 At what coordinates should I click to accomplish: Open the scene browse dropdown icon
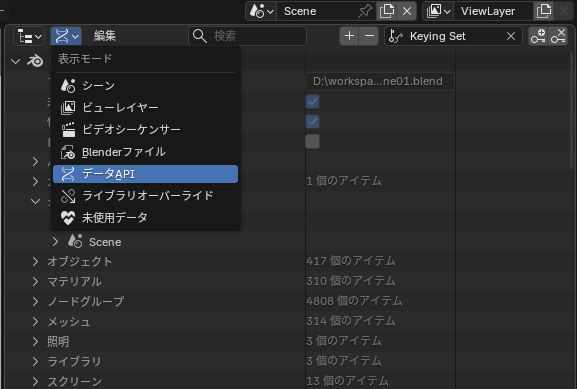(261, 11)
